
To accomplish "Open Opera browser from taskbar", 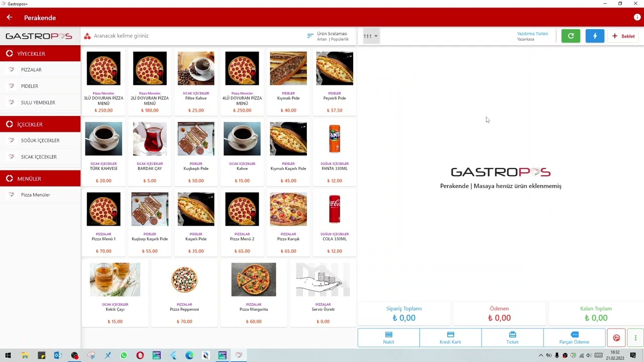I will (x=140, y=355).
